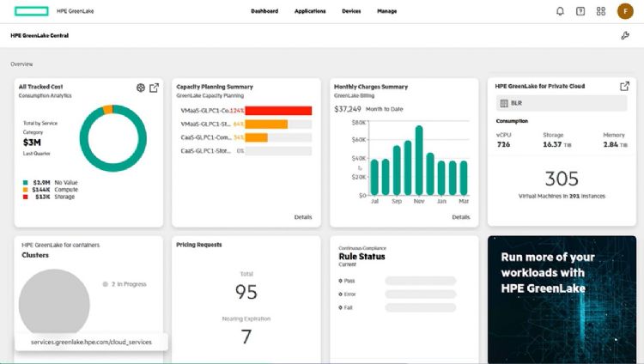
Task: Open the user avatar F
Action: (x=625, y=11)
